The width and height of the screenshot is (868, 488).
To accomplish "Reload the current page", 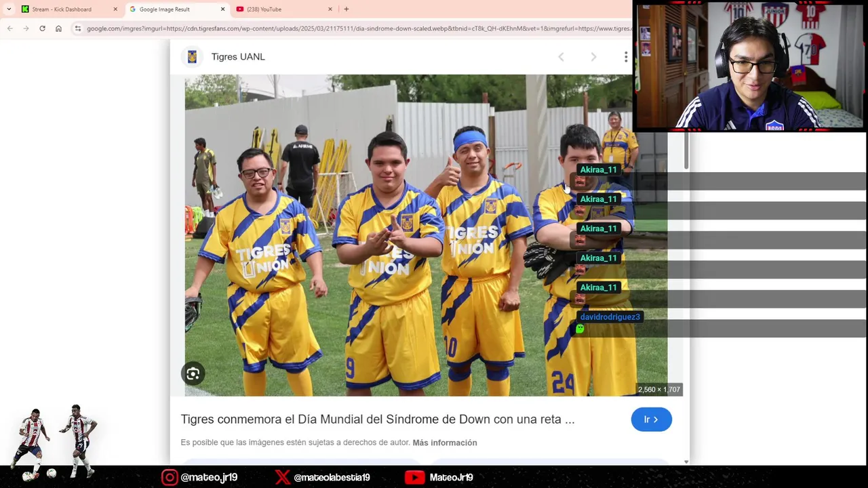I will pos(42,28).
